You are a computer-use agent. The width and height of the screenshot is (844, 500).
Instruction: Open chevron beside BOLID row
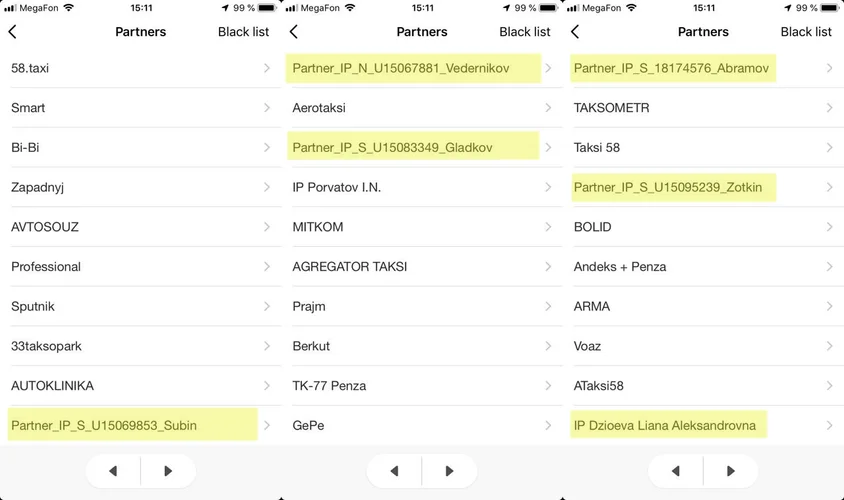coord(829,227)
